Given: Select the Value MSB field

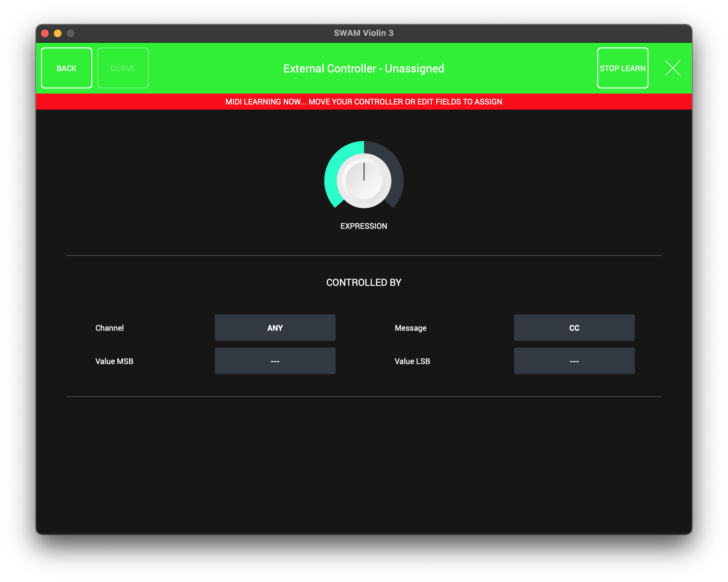Looking at the screenshot, I should coord(275,361).
